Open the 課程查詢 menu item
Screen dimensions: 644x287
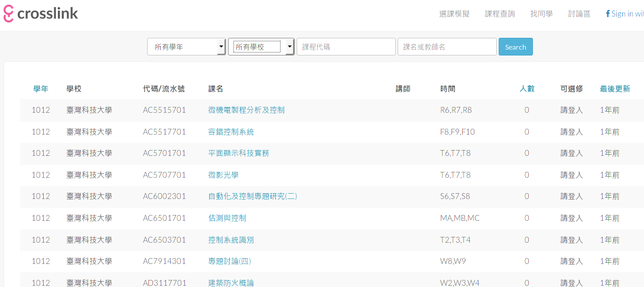[500, 14]
